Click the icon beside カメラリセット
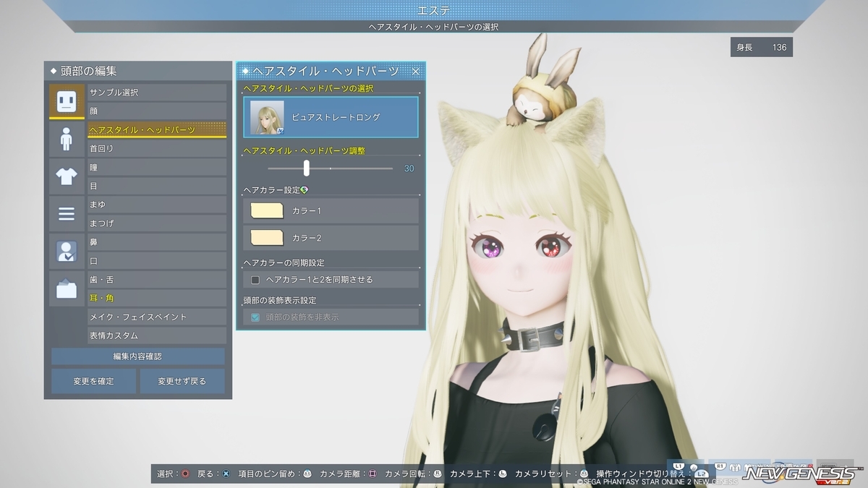 coord(584,474)
